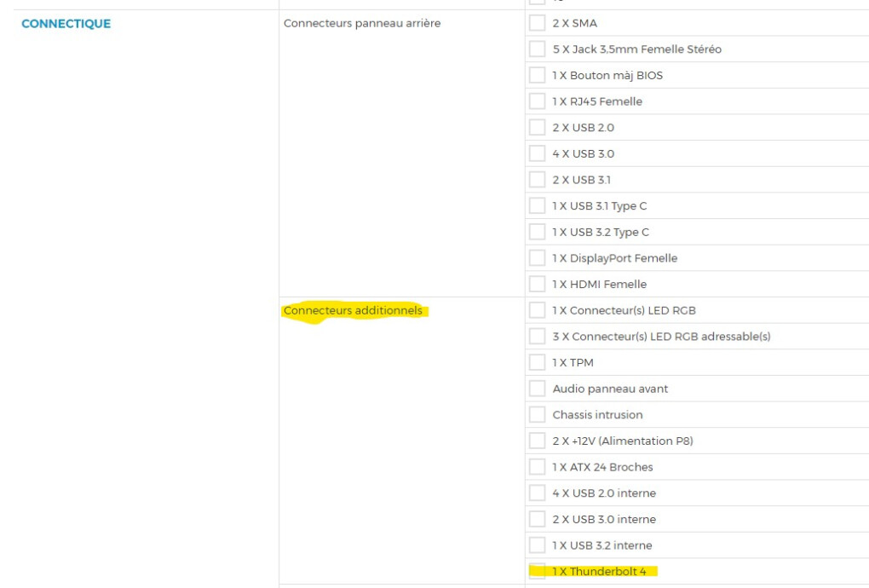This screenshot has height=588, width=869.
Task: Tick the 1 X HDMI Femelle checkbox
Action: 537,284
